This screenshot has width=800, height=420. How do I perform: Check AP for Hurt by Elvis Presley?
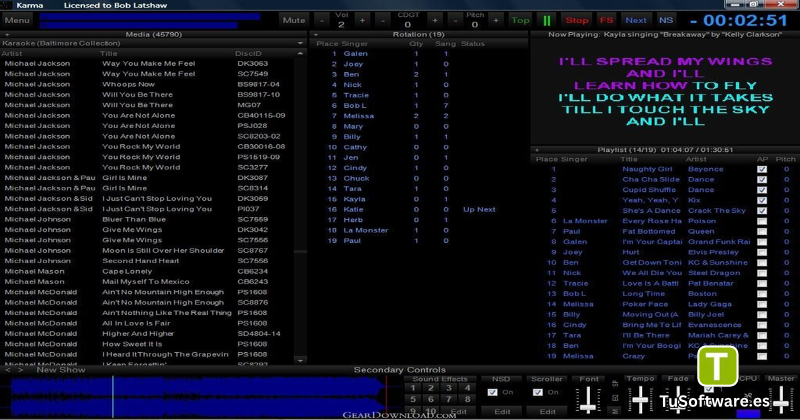[762, 253]
